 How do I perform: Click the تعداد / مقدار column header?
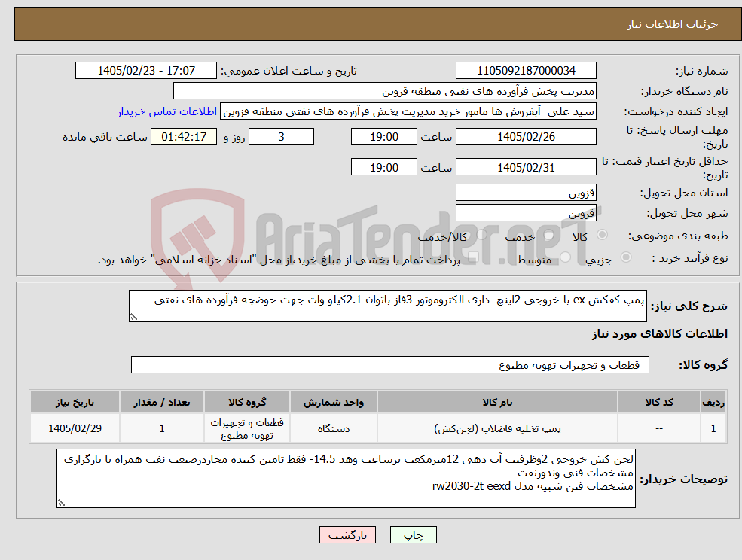(x=162, y=403)
